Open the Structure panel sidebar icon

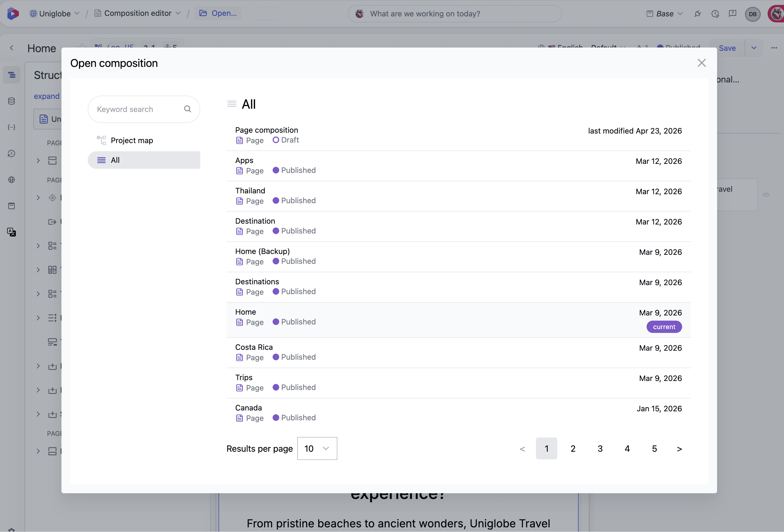[x=11, y=75]
